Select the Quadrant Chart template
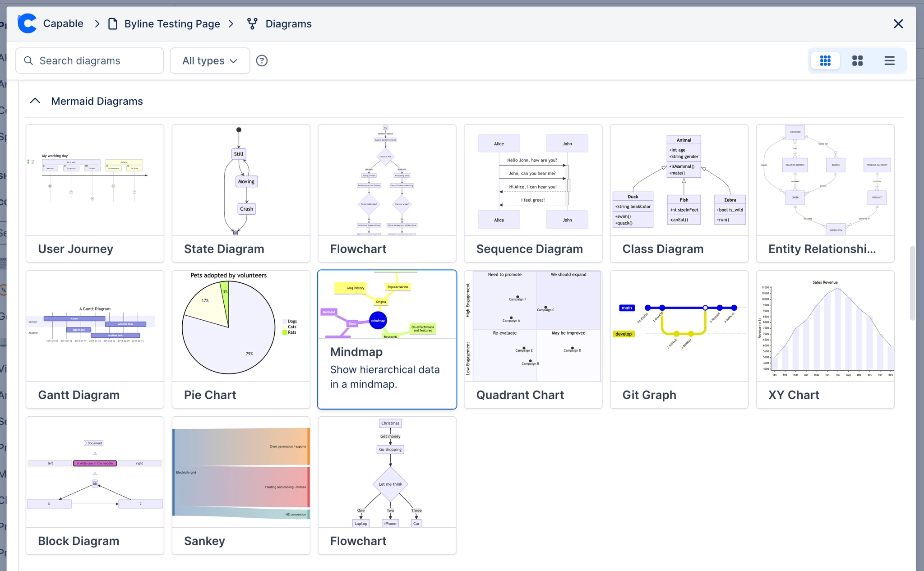Viewport: 924px width, 571px height. (533, 339)
